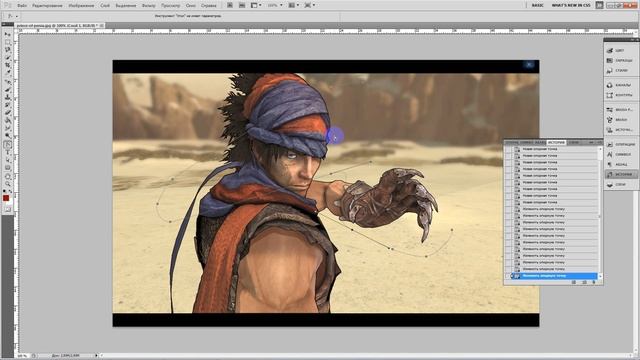Open the Контуры panel

coord(620,95)
